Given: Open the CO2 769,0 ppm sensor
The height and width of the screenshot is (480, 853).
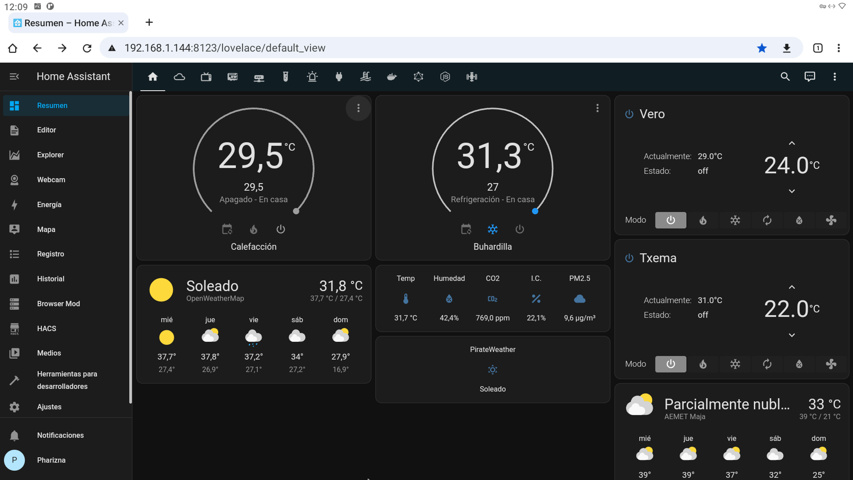Looking at the screenshot, I should pyautogui.click(x=492, y=298).
